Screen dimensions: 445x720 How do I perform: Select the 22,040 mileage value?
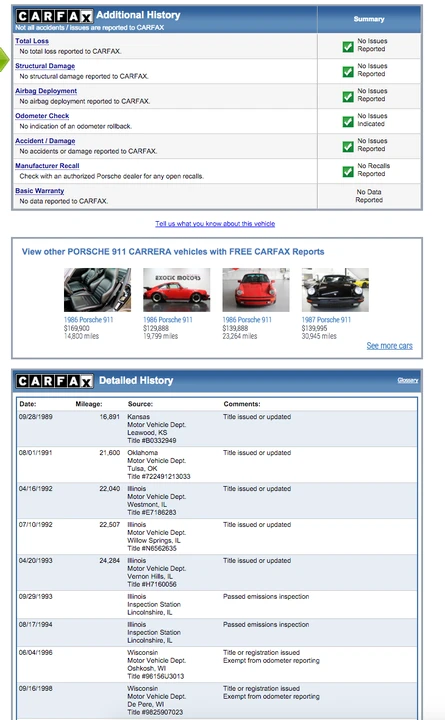click(x=110, y=489)
